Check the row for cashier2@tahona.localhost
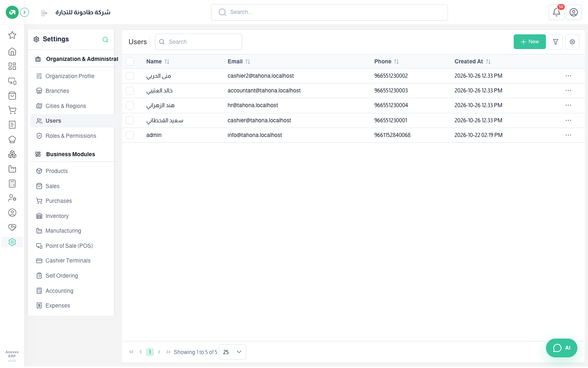The image size is (588, 368). (130, 76)
